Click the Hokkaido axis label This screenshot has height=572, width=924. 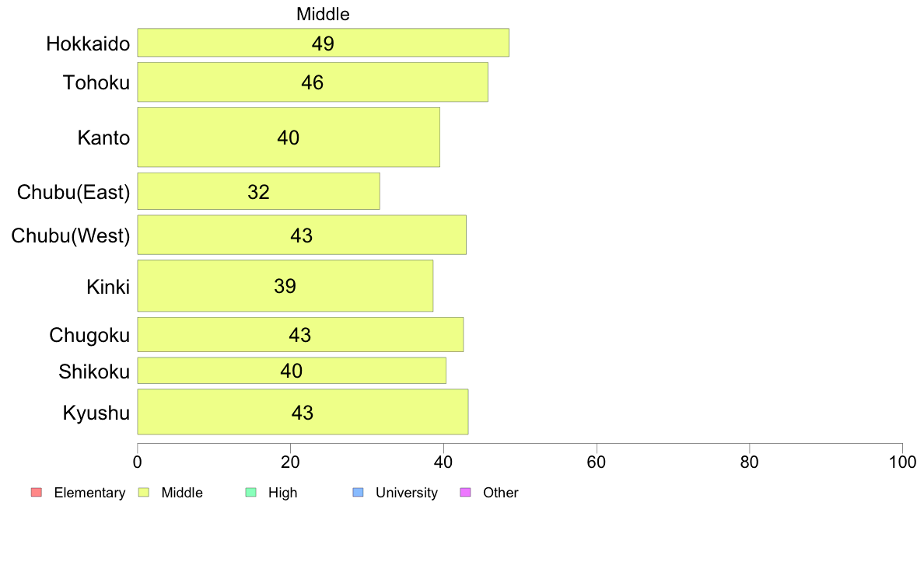click(88, 44)
